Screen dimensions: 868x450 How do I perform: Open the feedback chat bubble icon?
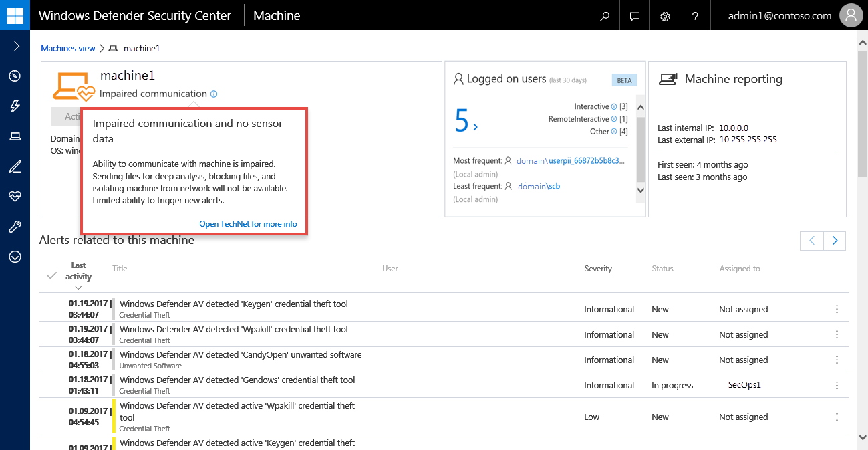635,16
